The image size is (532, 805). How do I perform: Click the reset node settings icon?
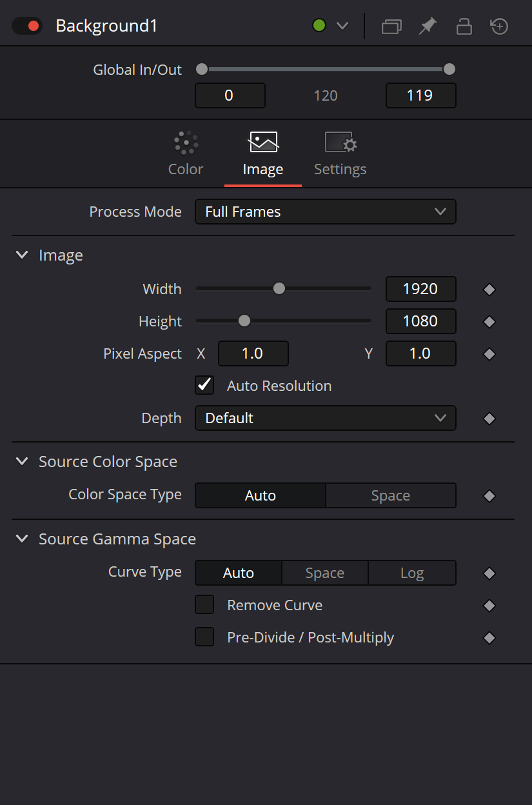(500, 26)
